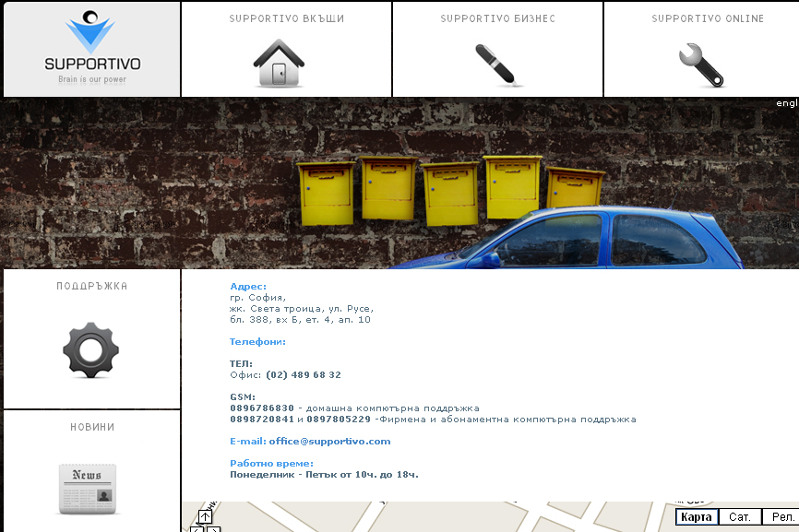Screen dimensions: 799x532
Task: Pan the map left with arrow
Action: [196, 529]
